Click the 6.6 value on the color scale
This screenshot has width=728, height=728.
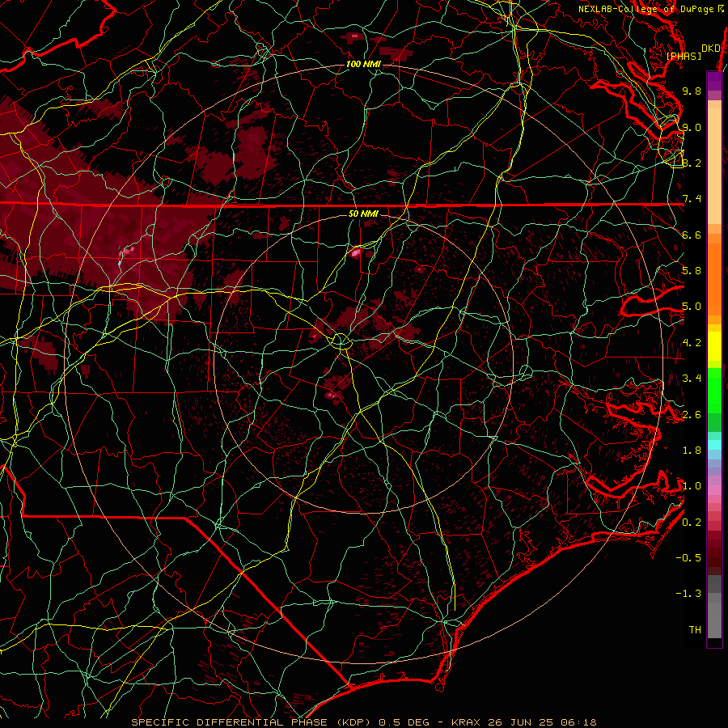coord(692,235)
